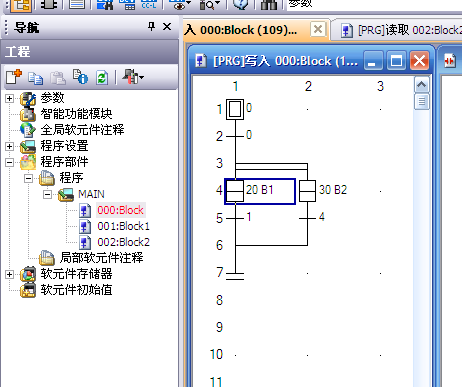Click the new data icon in project toolbar
This screenshot has height=387, width=462.
(14, 77)
